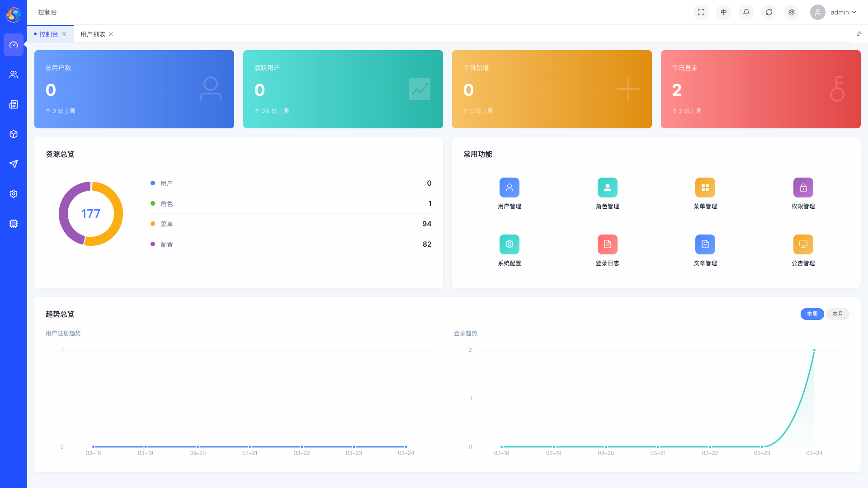Open tab options menu at right
This screenshot has height=488, width=868.
[x=859, y=34]
